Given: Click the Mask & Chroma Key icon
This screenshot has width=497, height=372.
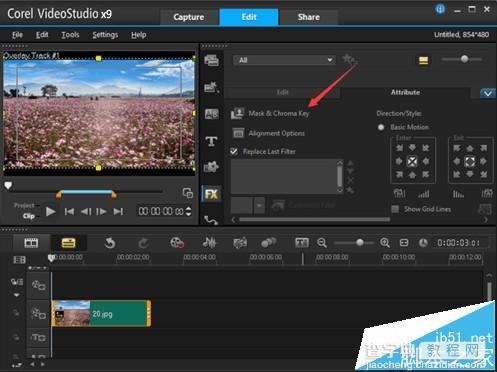Looking at the screenshot, I should pos(237,113).
